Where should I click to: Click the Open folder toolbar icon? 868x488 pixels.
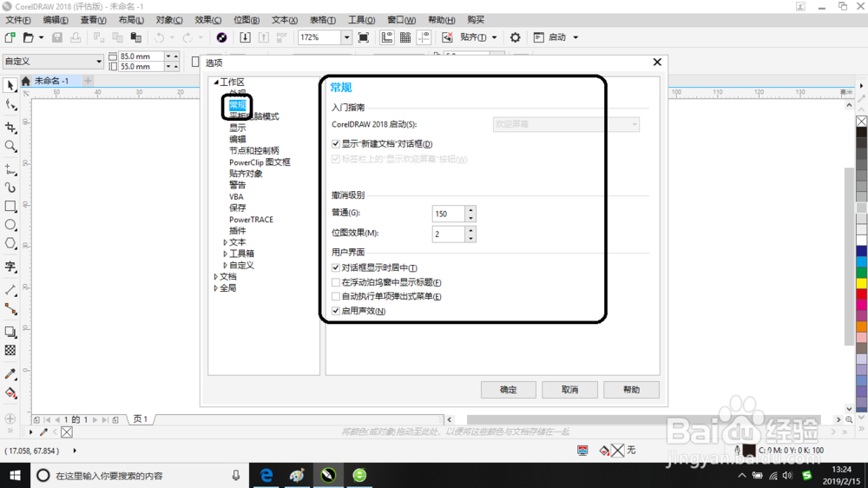tap(29, 37)
